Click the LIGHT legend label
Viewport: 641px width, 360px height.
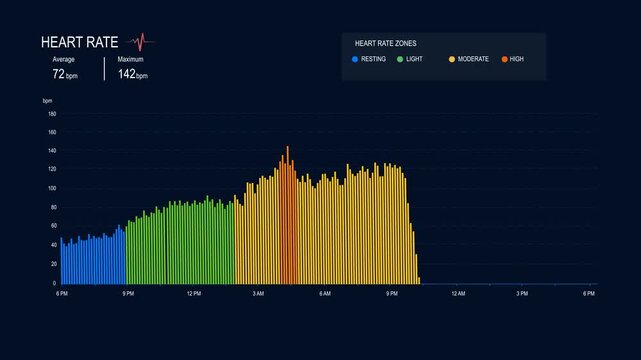coord(414,59)
